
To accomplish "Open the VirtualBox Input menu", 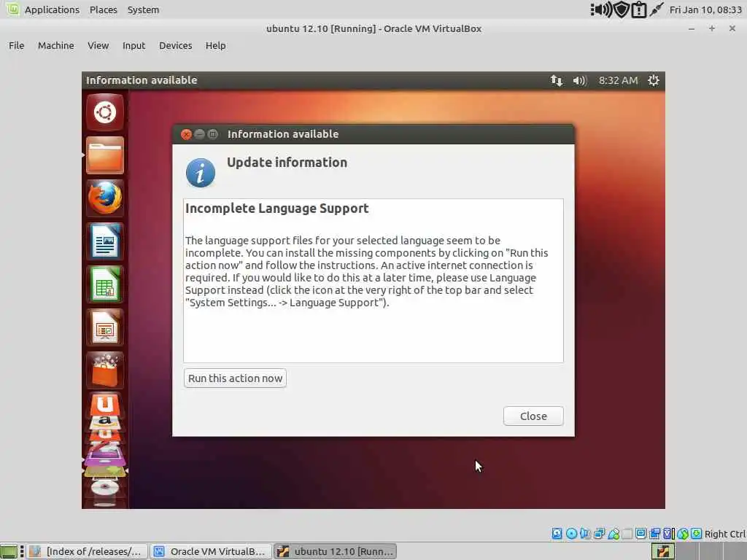I will point(134,46).
